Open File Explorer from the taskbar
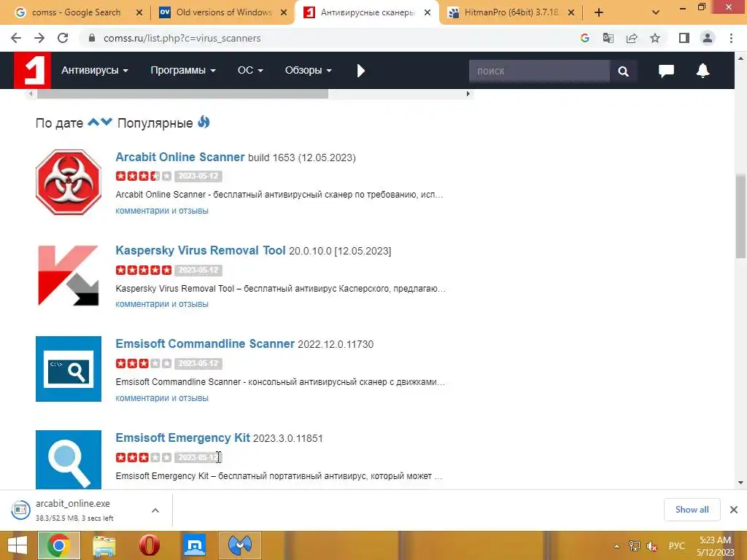Screen dimensions: 747x560 point(104,545)
